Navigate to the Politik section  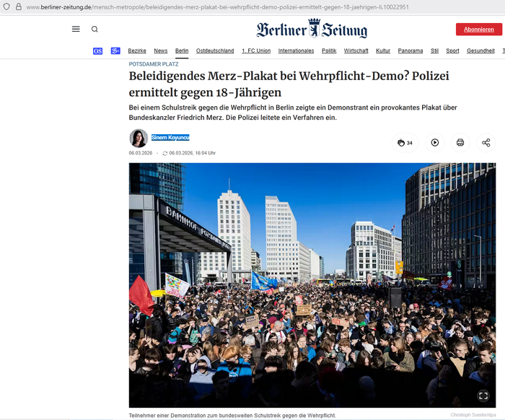pyautogui.click(x=329, y=51)
